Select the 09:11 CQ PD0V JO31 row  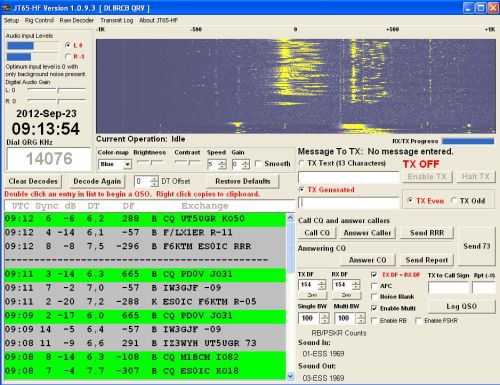[145, 274]
